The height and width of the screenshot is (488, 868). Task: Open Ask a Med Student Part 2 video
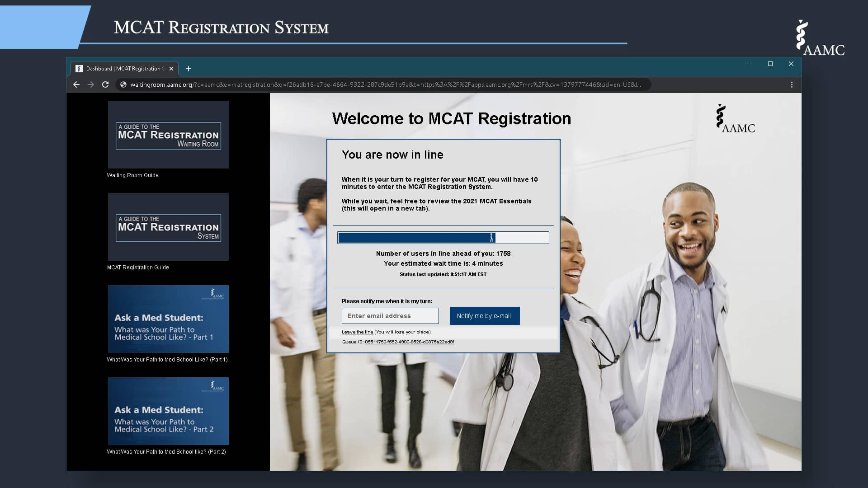(168, 411)
